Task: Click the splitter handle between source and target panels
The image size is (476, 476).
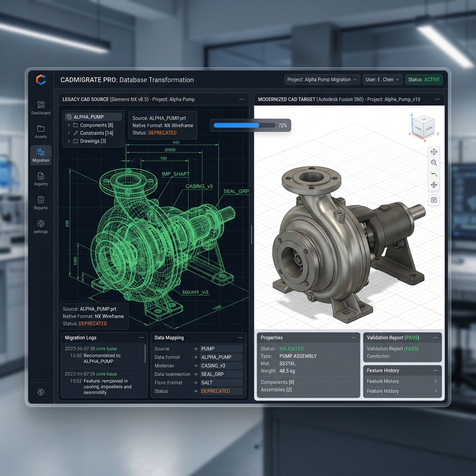Action: coord(251,234)
